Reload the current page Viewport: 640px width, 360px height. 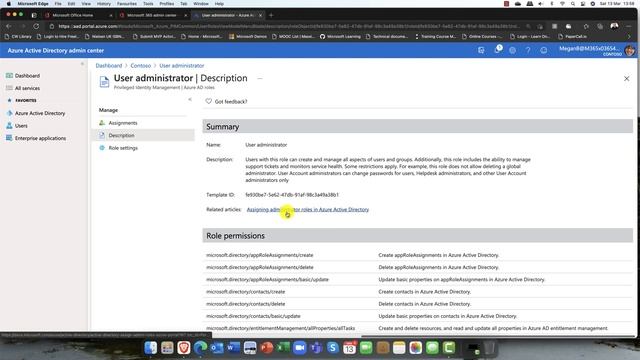pyautogui.click(x=36, y=26)
